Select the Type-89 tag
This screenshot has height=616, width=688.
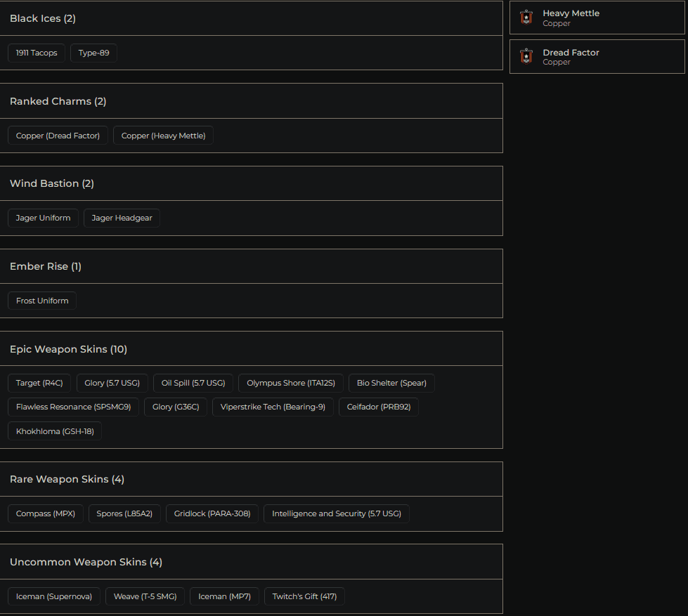[x=94, y=53]
